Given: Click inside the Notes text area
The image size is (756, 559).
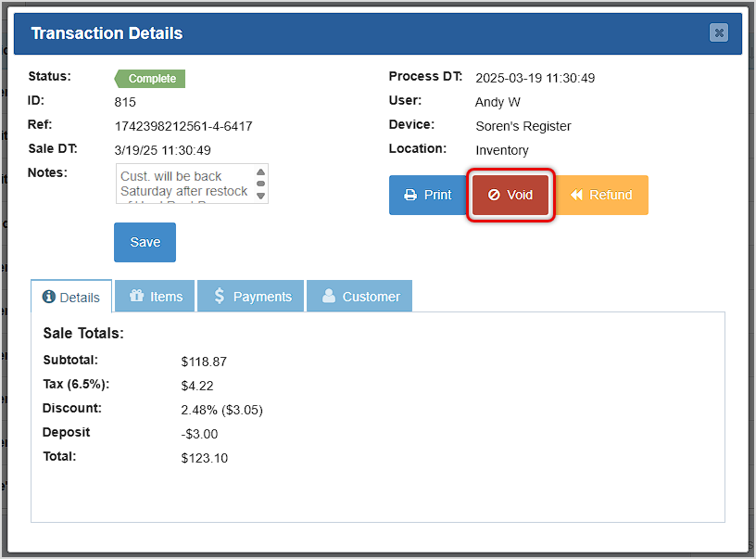Looking at the screenshot, I should tap(181, 184).
